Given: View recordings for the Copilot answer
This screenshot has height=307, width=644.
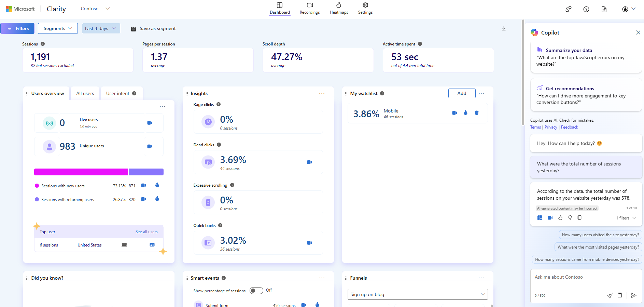Looking at the screenshot, I should point(550,218).
